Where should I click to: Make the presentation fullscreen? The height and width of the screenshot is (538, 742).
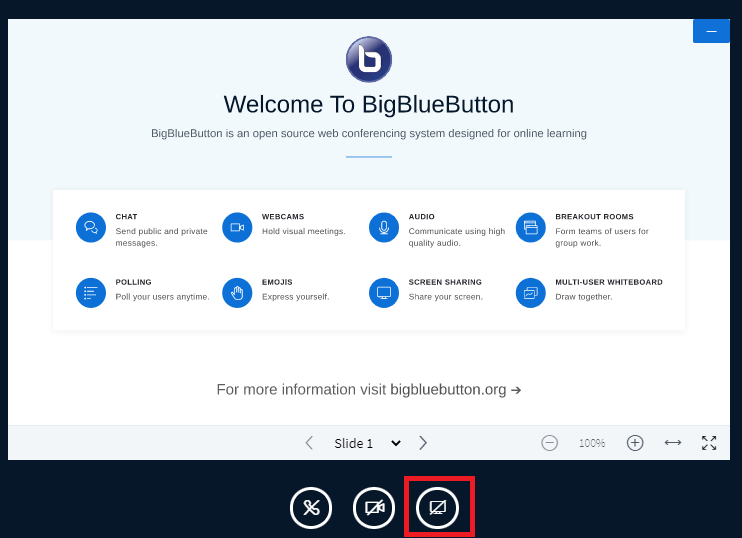click(x=709, y=443)
